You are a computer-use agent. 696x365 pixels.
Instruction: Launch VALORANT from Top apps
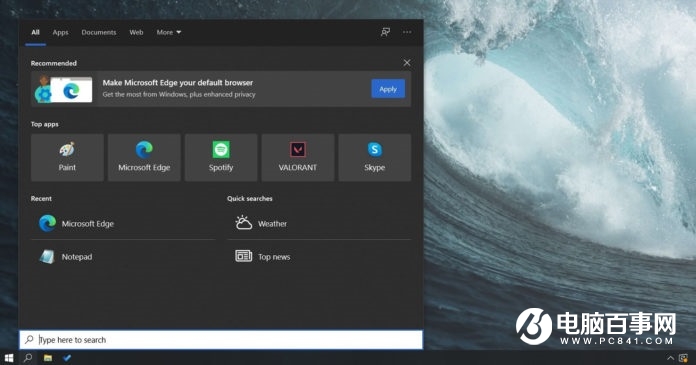[298, 158]
